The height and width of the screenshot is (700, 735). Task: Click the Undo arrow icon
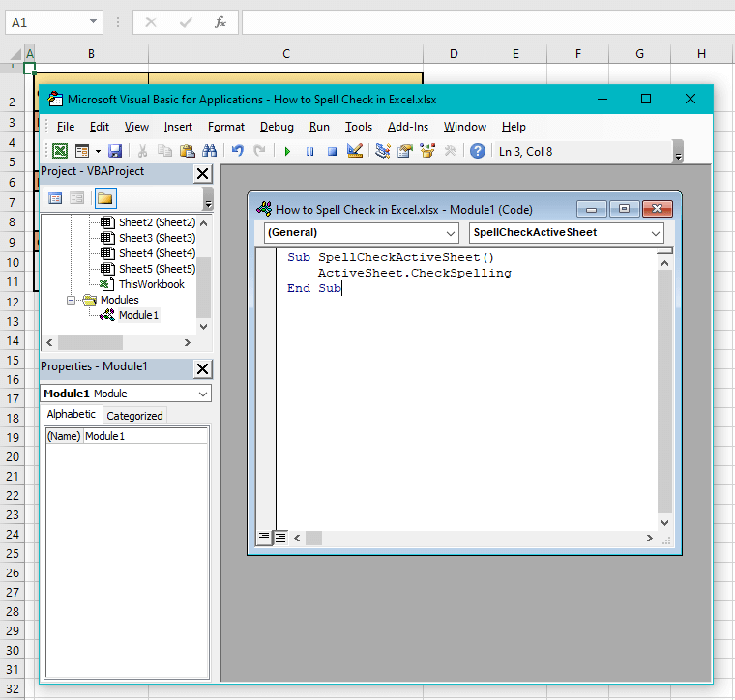(237, 151)
